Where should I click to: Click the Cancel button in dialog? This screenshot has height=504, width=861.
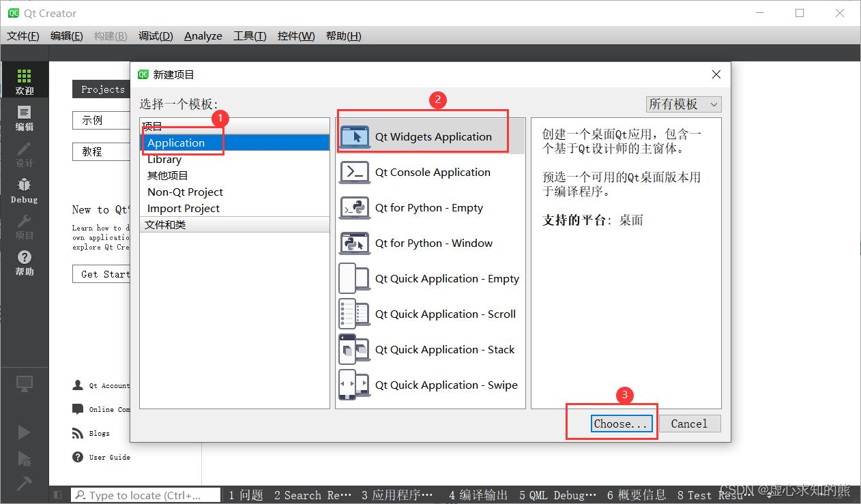tap(689, 424)
